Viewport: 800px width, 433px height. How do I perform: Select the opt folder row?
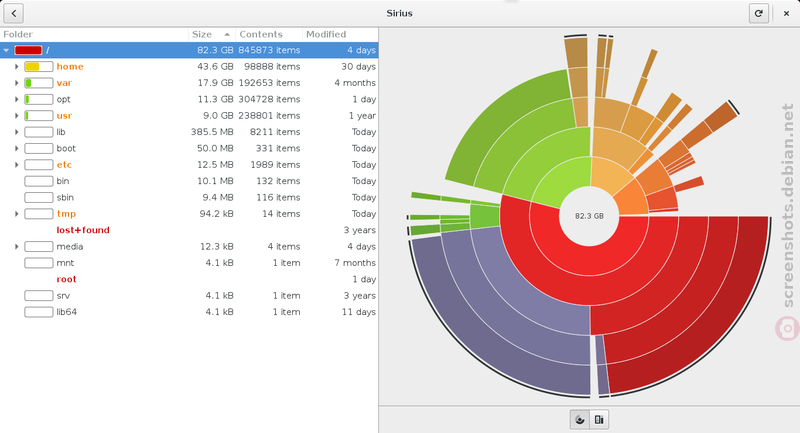(189, 99)
